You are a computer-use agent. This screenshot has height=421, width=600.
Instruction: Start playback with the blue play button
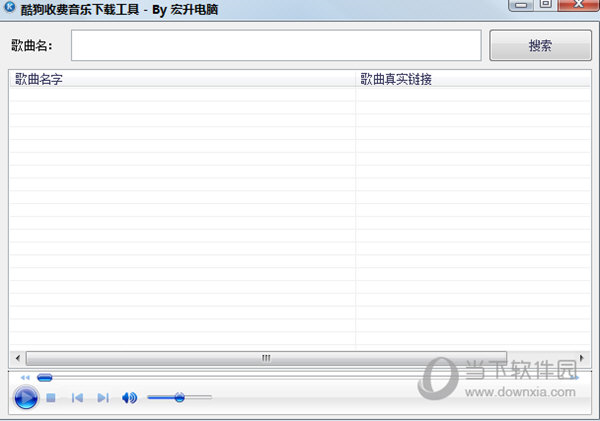(26, 398)
